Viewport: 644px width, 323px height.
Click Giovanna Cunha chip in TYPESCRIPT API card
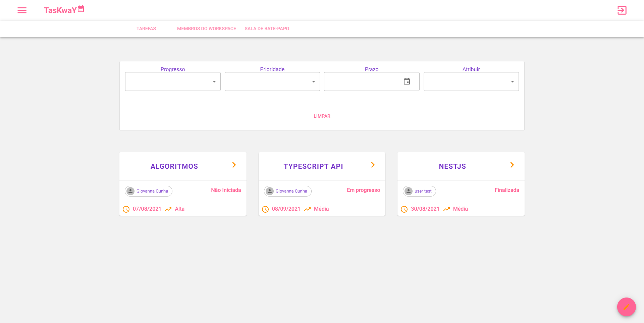[x=288, y=191]
